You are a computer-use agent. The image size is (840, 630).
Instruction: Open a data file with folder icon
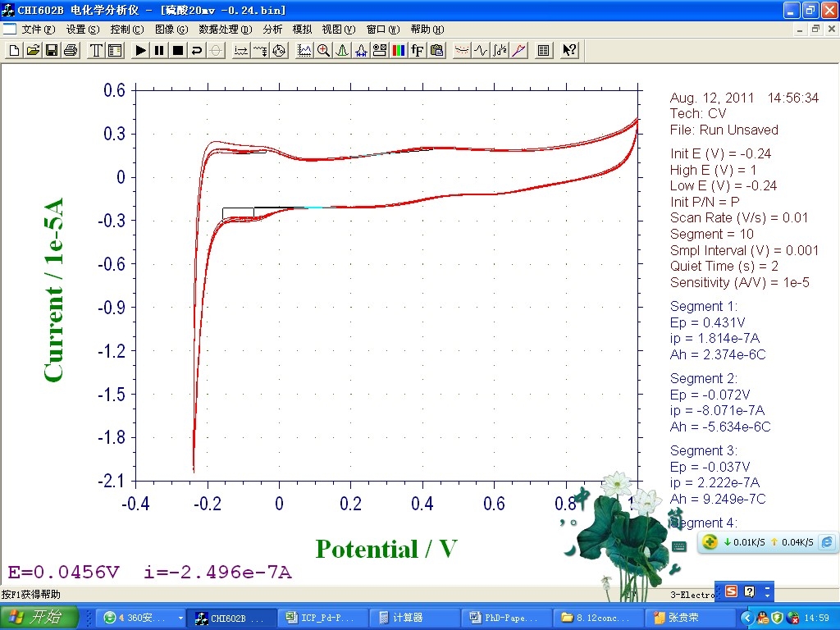[x=33, y=51]
